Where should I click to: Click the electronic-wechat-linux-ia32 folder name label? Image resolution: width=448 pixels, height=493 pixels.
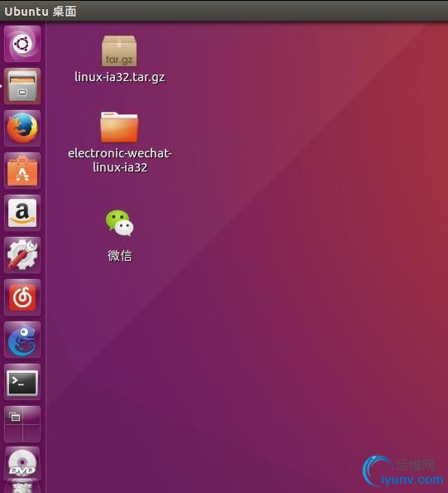coord(120,161)
